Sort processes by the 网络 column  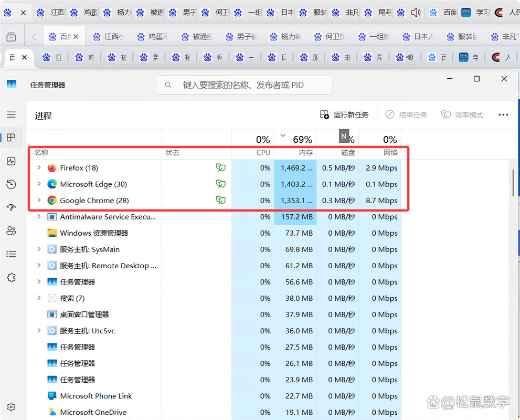click(x=390, y=153)
